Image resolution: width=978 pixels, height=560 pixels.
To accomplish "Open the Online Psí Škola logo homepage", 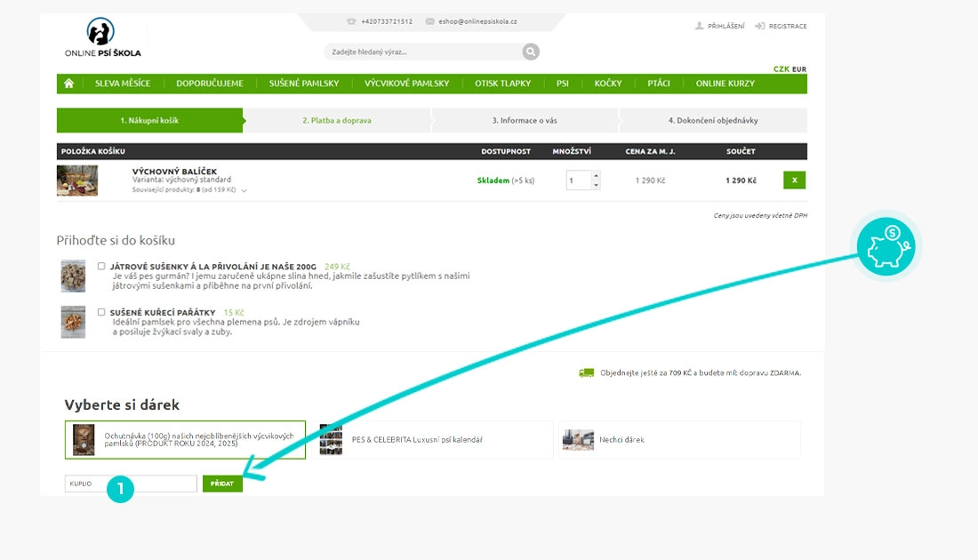I will click(x=103, y=37).
